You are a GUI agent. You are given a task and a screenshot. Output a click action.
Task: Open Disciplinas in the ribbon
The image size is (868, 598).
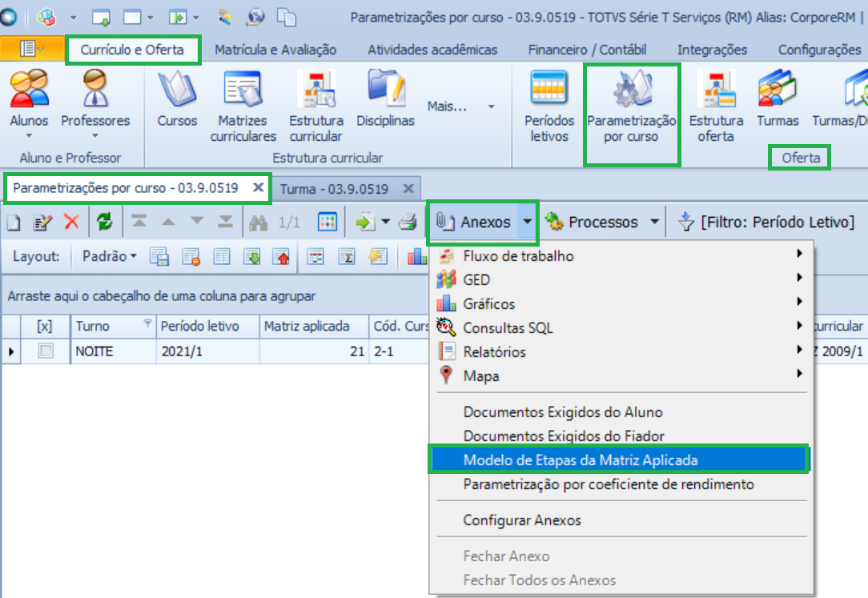pyautogui.click(x=385, y=98)
